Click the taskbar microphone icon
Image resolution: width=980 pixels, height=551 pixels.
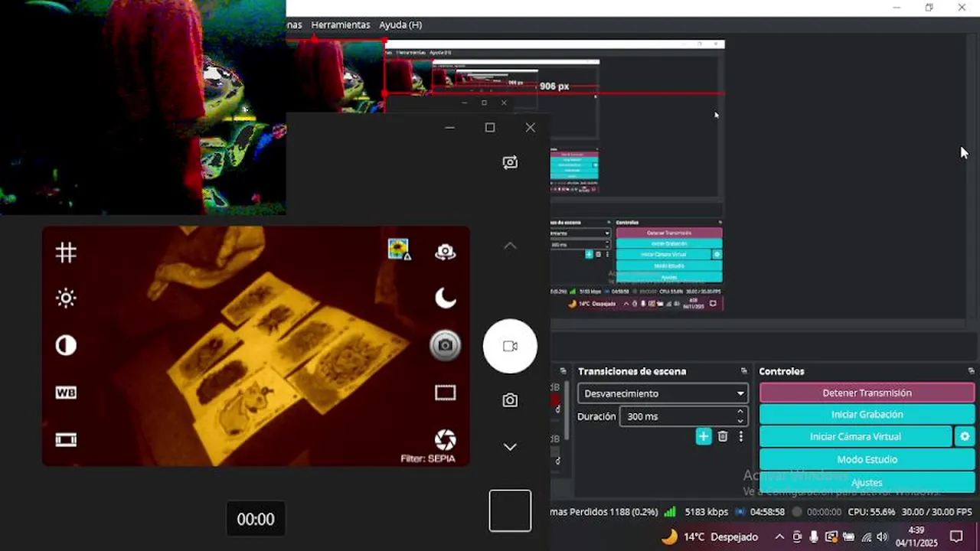pos(813,536)
